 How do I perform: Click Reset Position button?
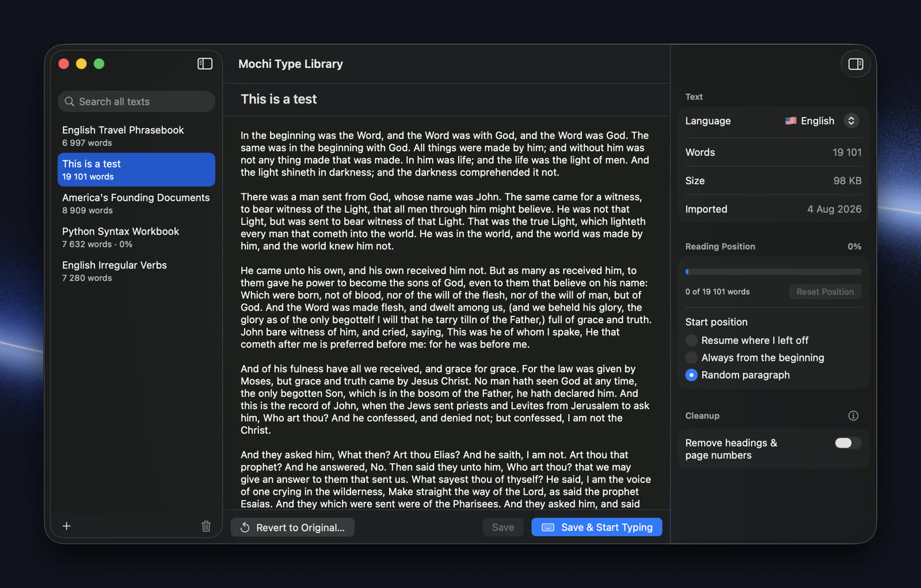(x=825, y=292)
